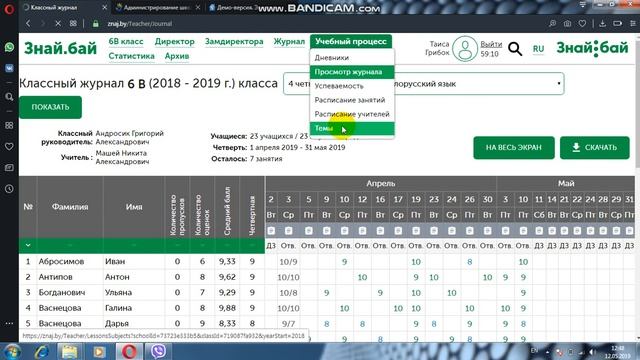Viewport: 640px width, 360px height.
Task: Open Расписание занятий menu entry
Action: click(352, 100)
